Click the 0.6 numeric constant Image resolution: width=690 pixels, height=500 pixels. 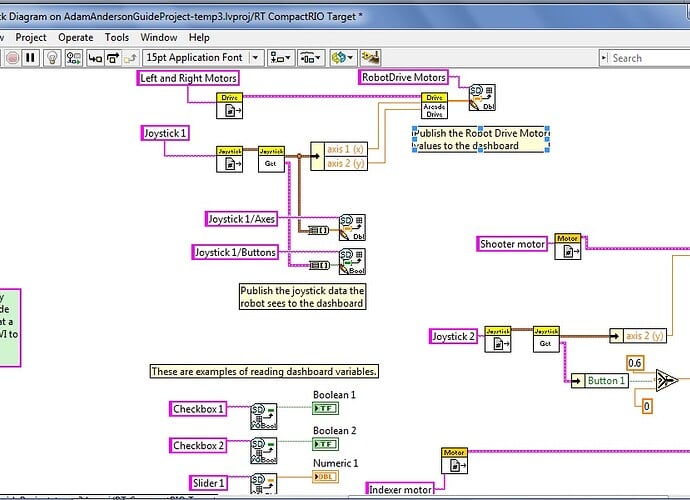coord(635,363)
